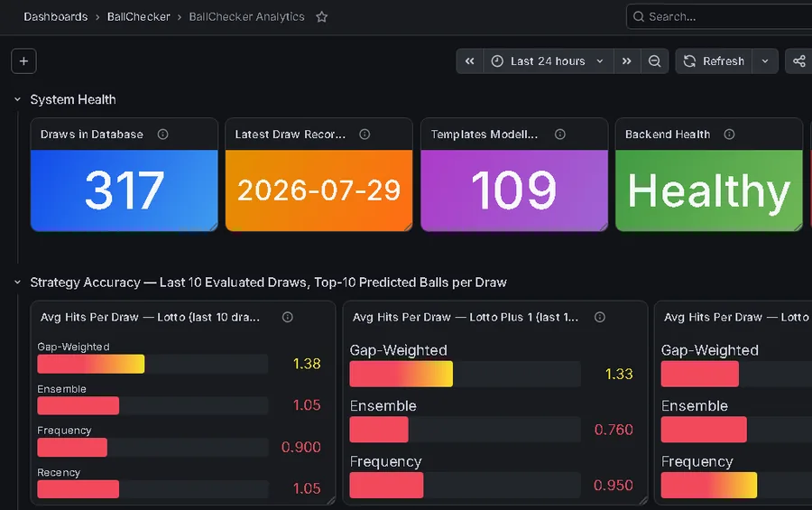The width and height of the screenshot is (812, 510).
Task: Show info for Backend Health panel
Action: [x=729, y=134]
